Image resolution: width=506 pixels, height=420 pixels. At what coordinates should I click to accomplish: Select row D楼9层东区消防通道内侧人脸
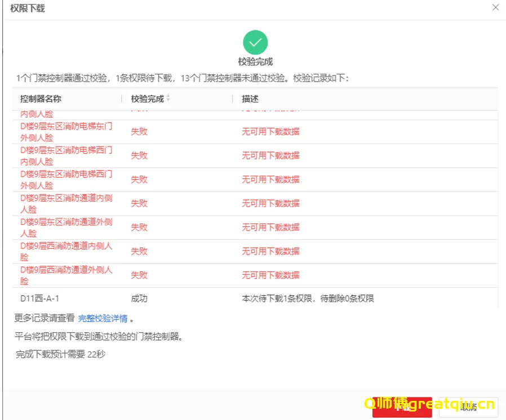66,203
